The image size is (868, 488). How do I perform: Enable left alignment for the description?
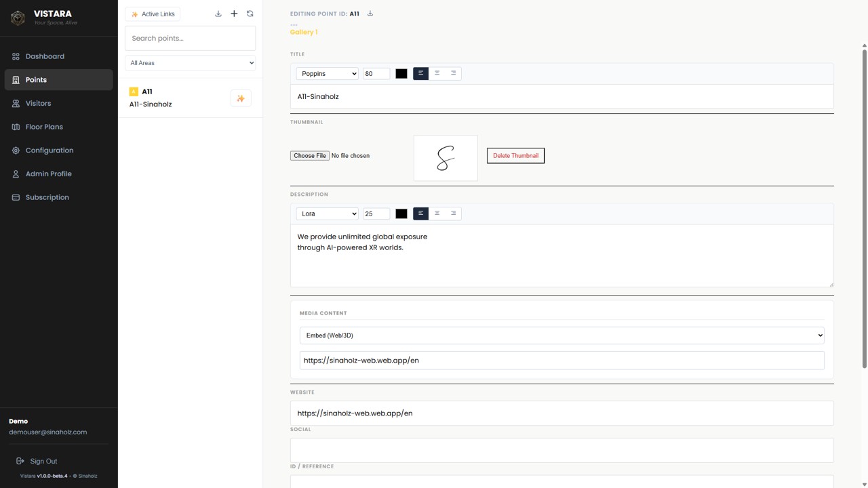click(x=420, y=213)
